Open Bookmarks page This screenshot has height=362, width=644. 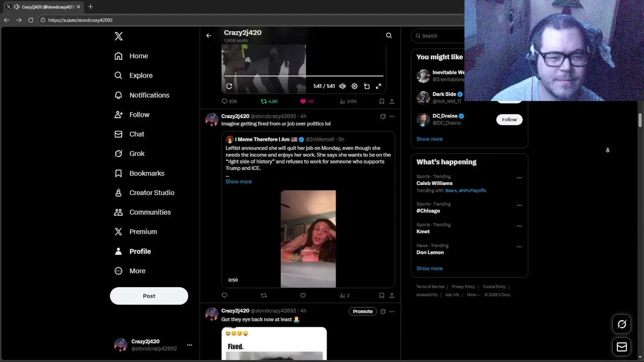(139, 173)
